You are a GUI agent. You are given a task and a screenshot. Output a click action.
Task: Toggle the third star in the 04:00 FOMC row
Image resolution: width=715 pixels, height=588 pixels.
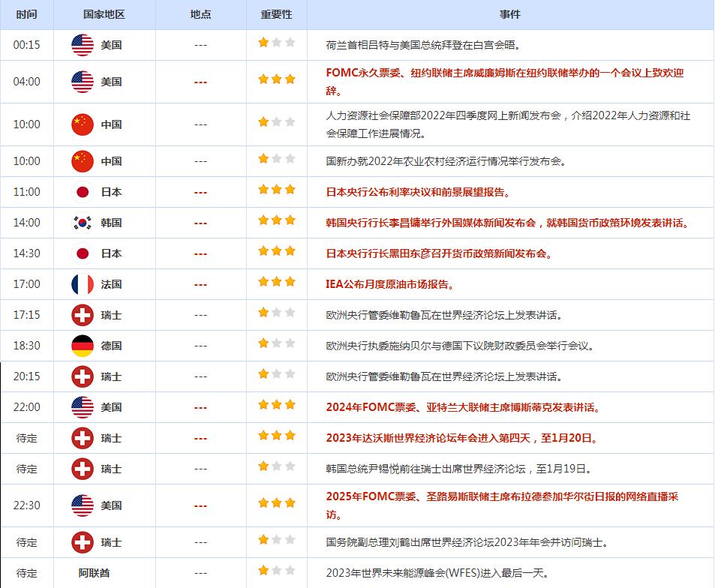point(290,77)
